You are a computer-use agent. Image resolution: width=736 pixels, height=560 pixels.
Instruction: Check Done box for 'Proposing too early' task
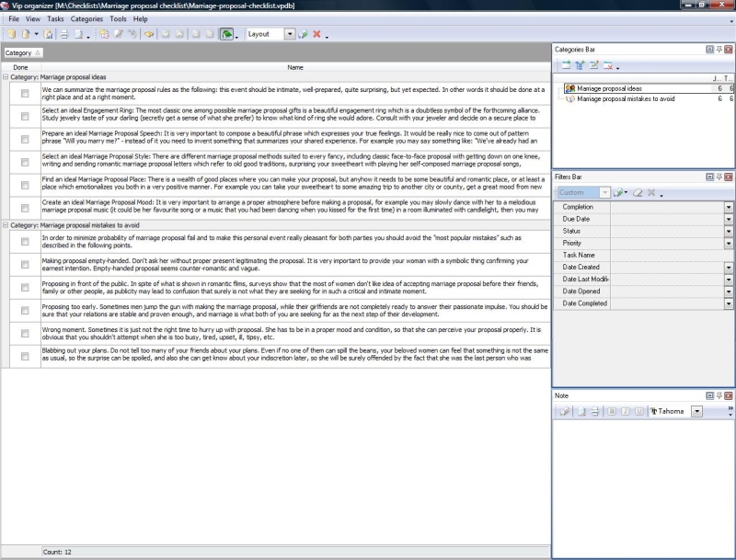[25, 310]
